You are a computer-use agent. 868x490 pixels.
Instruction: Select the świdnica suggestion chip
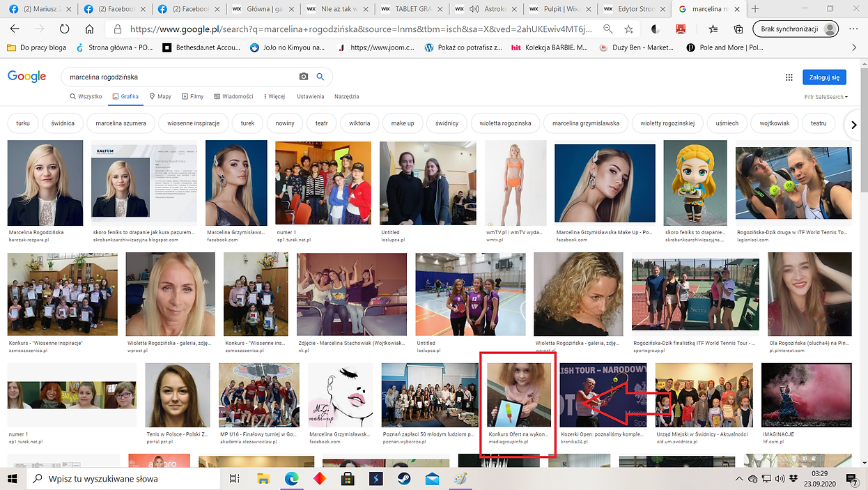tap(63, 123)
